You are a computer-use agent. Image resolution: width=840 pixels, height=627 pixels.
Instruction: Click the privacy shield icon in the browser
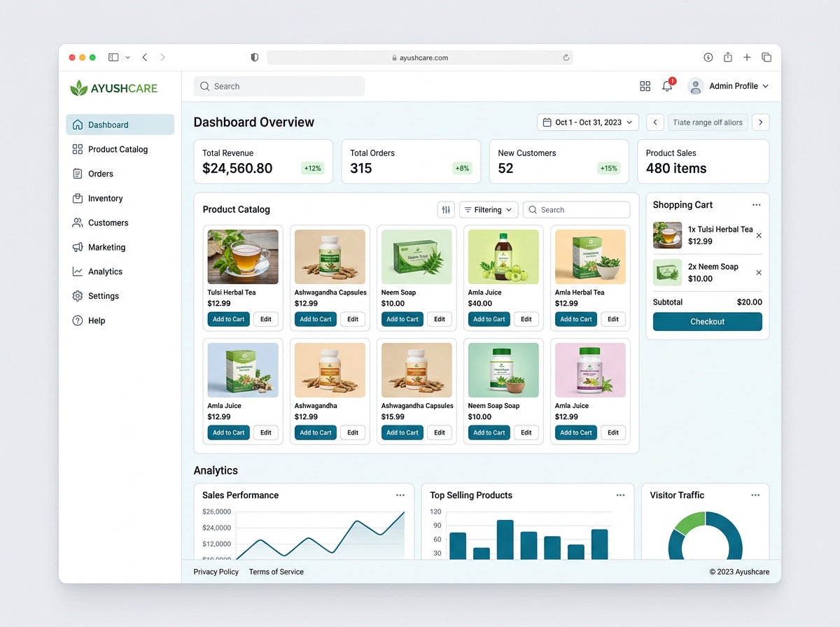point(255,57)
